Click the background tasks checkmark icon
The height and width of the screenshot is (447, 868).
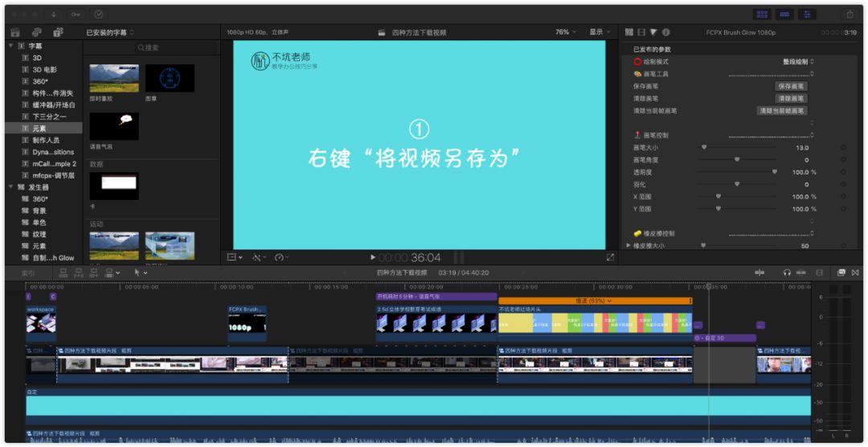point(98,14)
